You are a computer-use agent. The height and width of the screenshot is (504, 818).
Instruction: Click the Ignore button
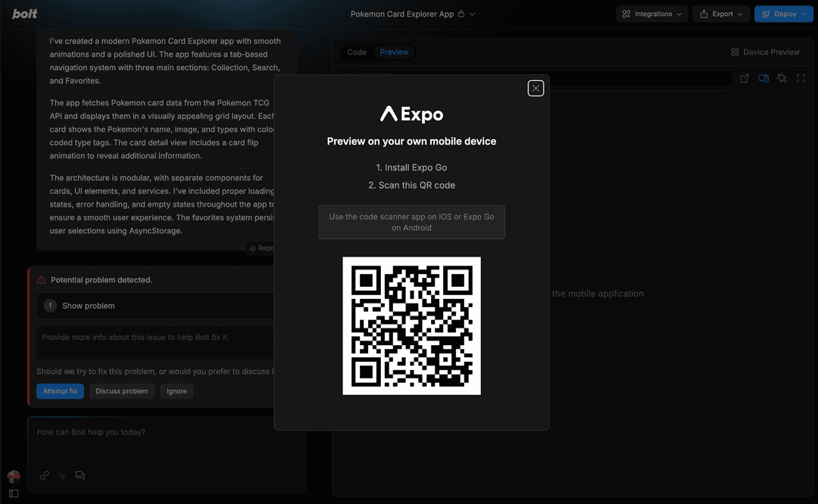176,391
